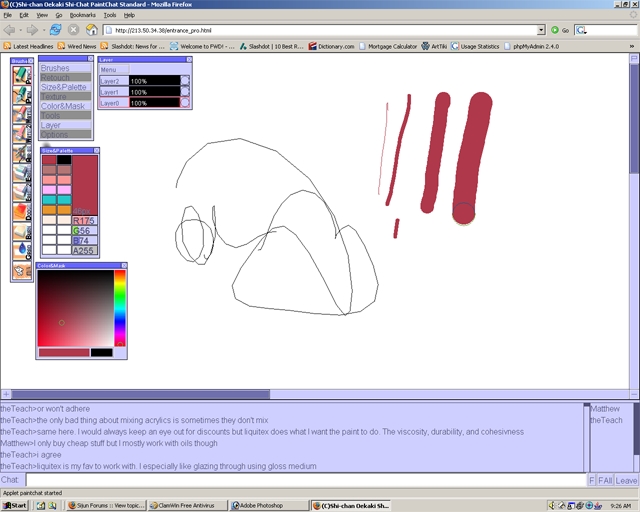Toggle Layer2 visibility circle
640x512 pixels.
[x=185, y=80]
